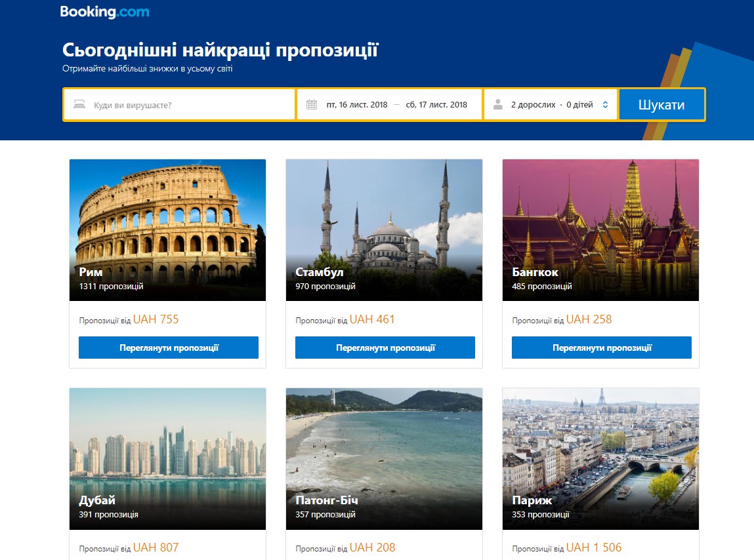
Task: Open the Рим Colosseum photo
Action: coord(168,230)
